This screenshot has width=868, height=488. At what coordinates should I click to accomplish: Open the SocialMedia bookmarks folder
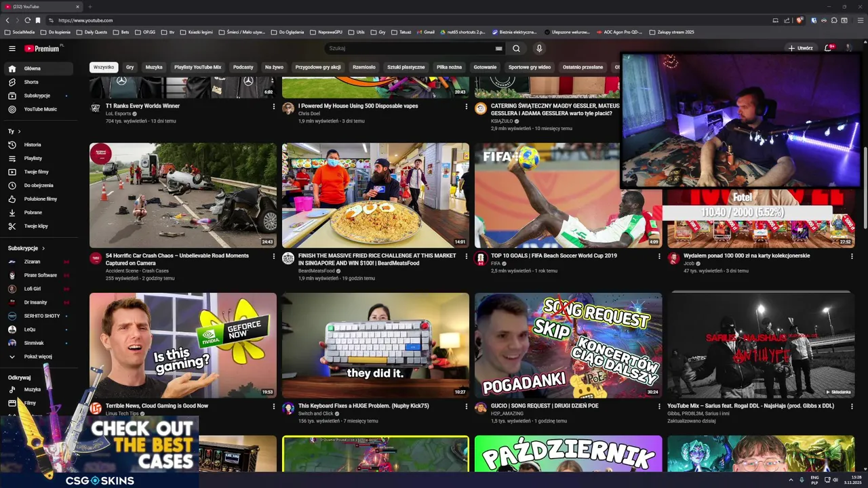coord(20,32)
